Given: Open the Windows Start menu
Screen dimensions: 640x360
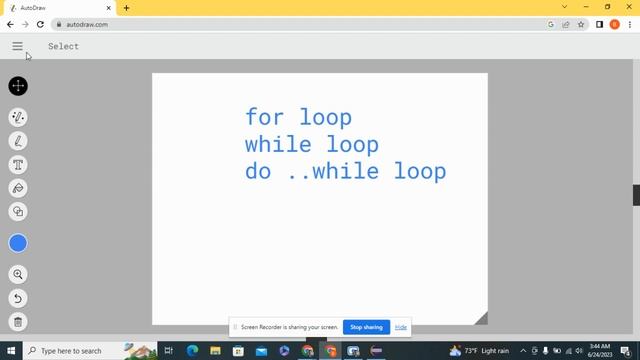Looking at the screenshot, I should [11, 351].
